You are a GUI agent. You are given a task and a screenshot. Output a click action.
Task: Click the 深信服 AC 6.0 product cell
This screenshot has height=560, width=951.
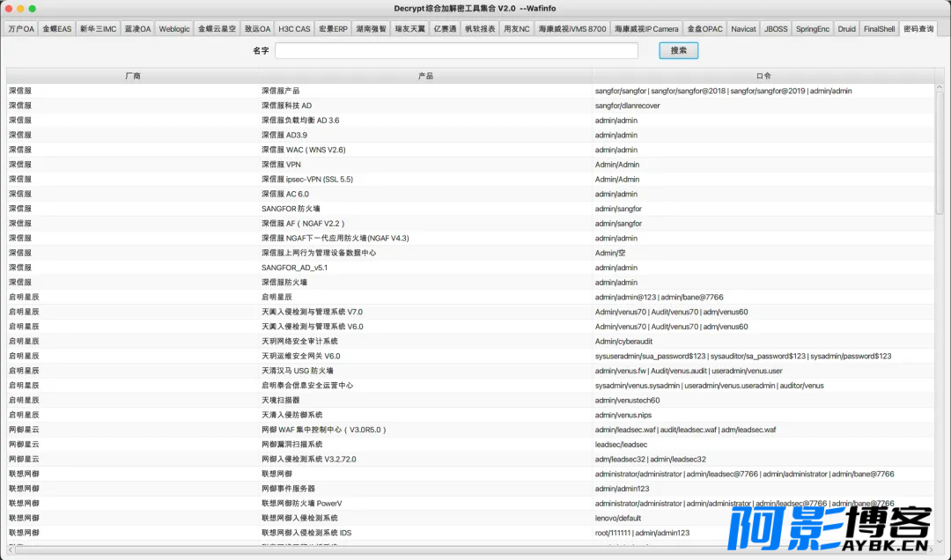pyautogui.click(x=426, y=194)
